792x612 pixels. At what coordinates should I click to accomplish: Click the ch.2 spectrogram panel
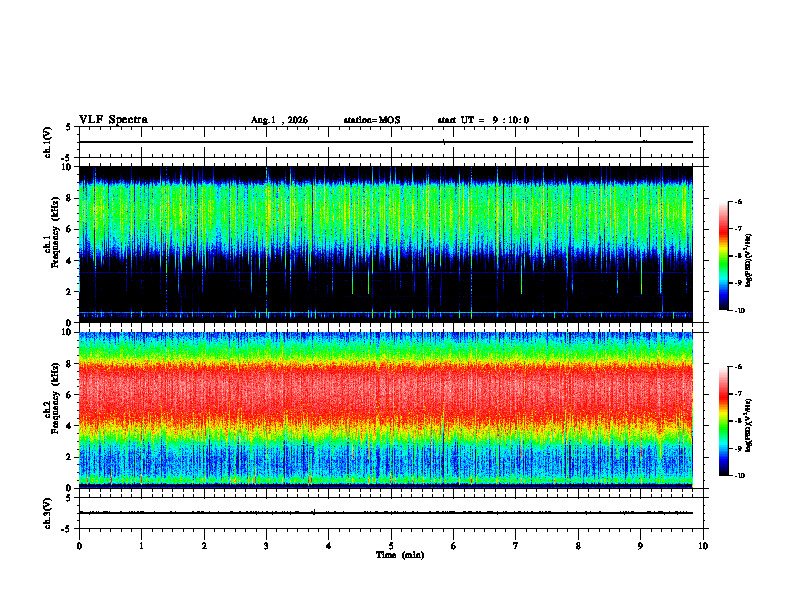[386, 410]
